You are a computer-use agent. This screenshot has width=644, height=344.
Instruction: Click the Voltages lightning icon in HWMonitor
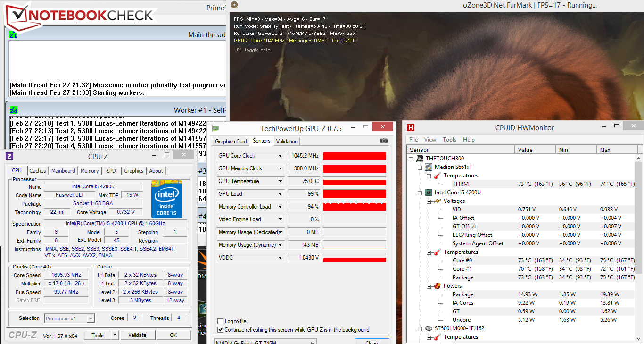[437, 201]
